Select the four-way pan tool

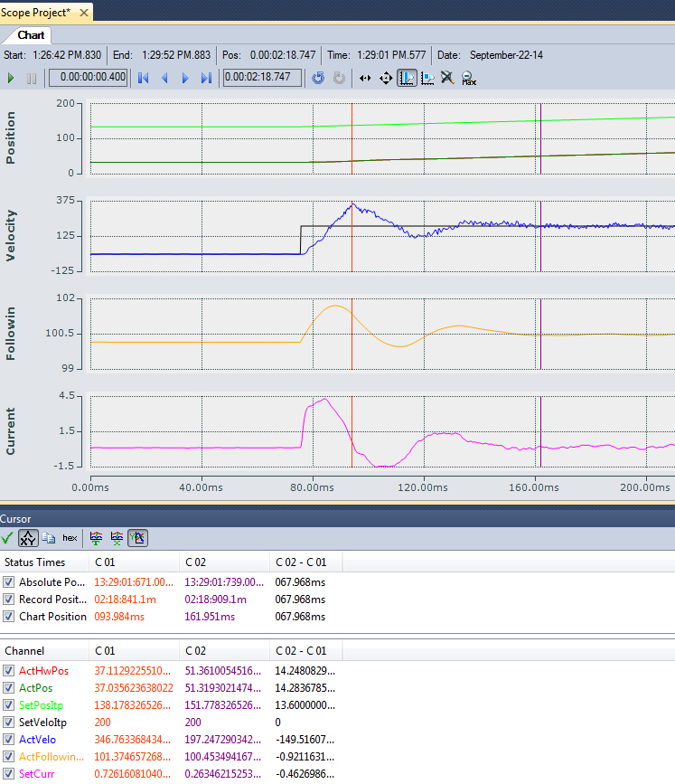click(386, 78)
